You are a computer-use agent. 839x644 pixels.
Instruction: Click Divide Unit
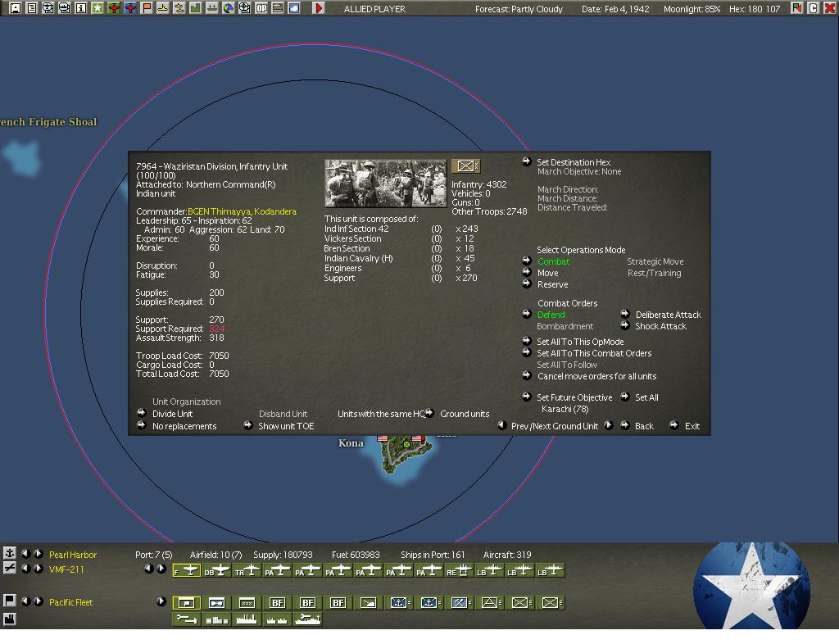pos(172,414)
